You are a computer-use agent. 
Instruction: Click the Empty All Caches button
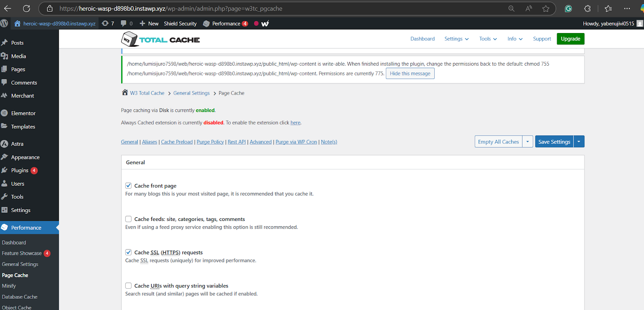498,141
